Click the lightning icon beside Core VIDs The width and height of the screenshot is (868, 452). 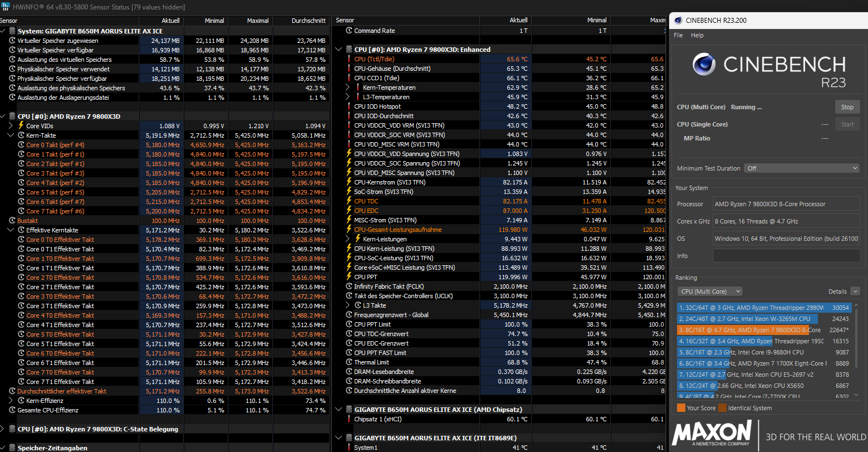tap(22, 126)
